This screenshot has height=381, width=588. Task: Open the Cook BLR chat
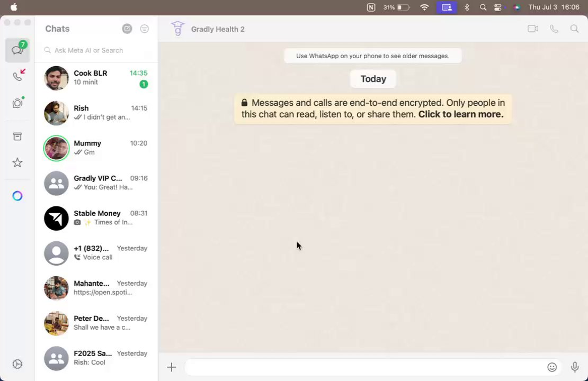pyautogui.click(x=96, y=78)
